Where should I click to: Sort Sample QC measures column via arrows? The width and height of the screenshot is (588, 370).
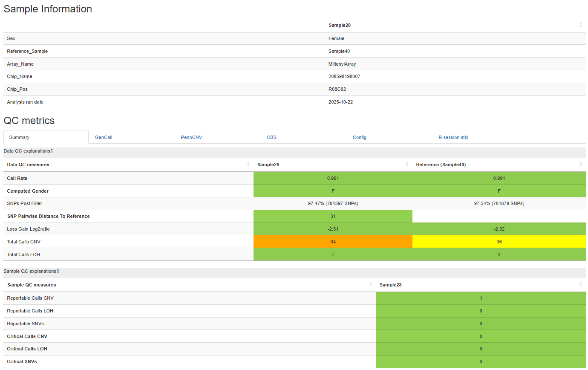tap(371, 285)
